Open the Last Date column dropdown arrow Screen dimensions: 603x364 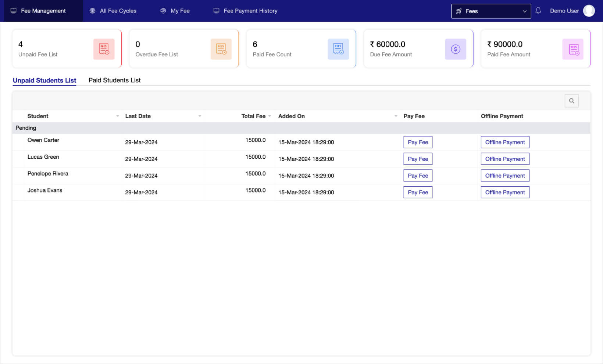coord(200,116)
